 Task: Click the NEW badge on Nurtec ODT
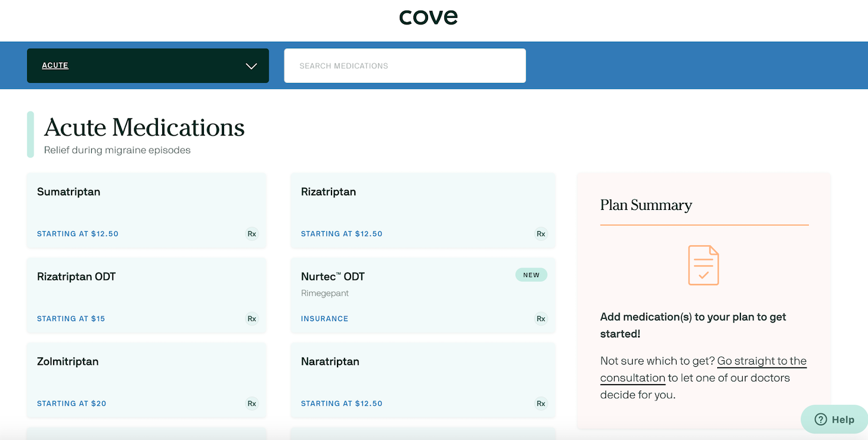(x=531, y=275)
